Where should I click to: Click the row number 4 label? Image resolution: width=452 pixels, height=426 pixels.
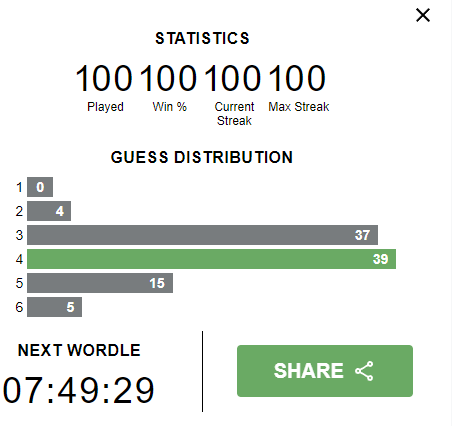coord(19,259)
